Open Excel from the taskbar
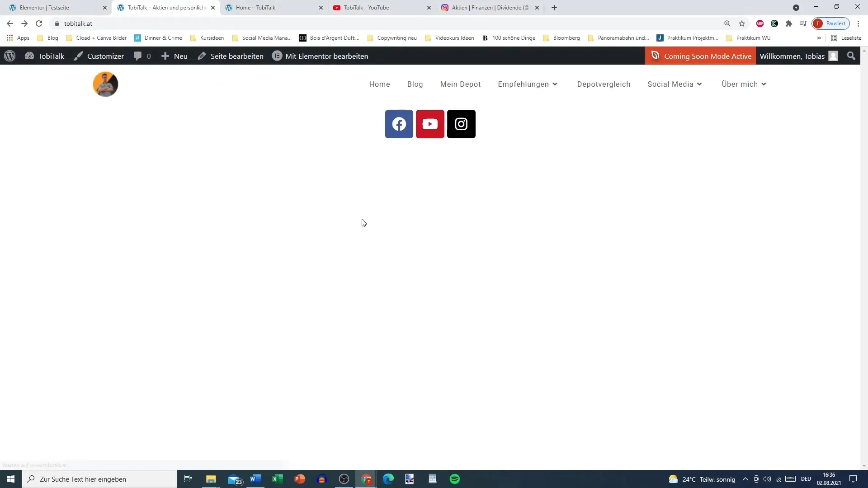Viewport: 868px width, 488px height. (278, 479)
